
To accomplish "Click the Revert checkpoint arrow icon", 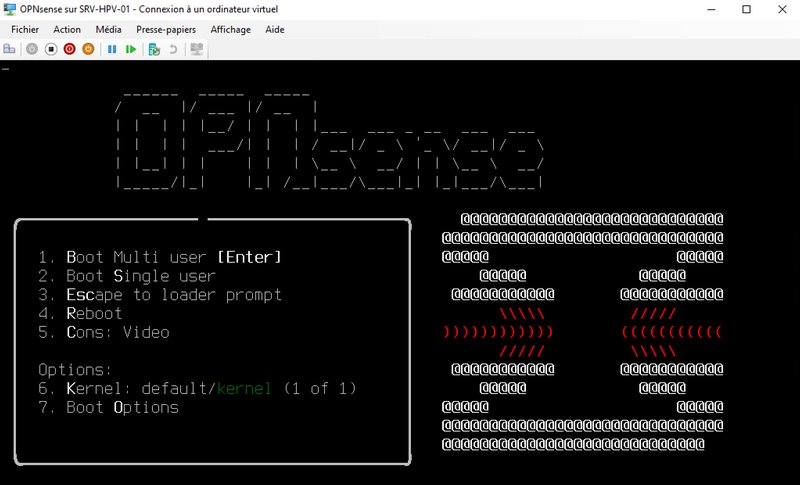I will [x=173, y=49].
